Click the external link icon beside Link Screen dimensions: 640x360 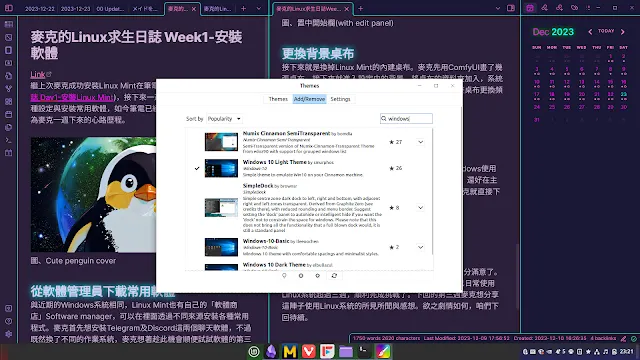tap(49, 74)
